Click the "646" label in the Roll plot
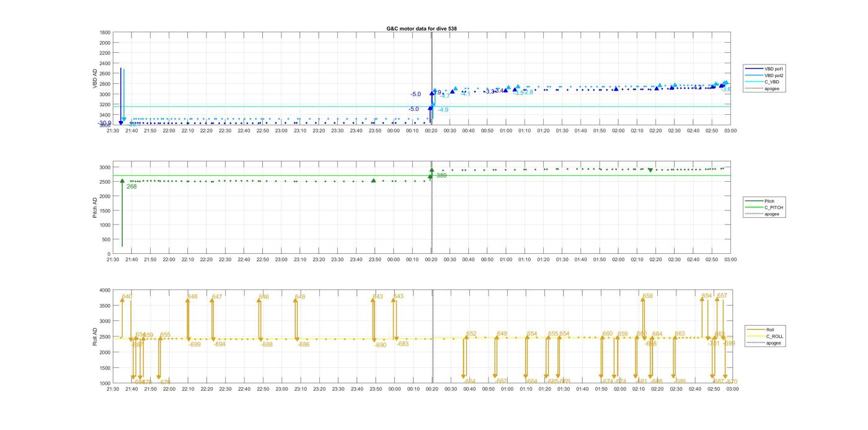 [264, 297]
